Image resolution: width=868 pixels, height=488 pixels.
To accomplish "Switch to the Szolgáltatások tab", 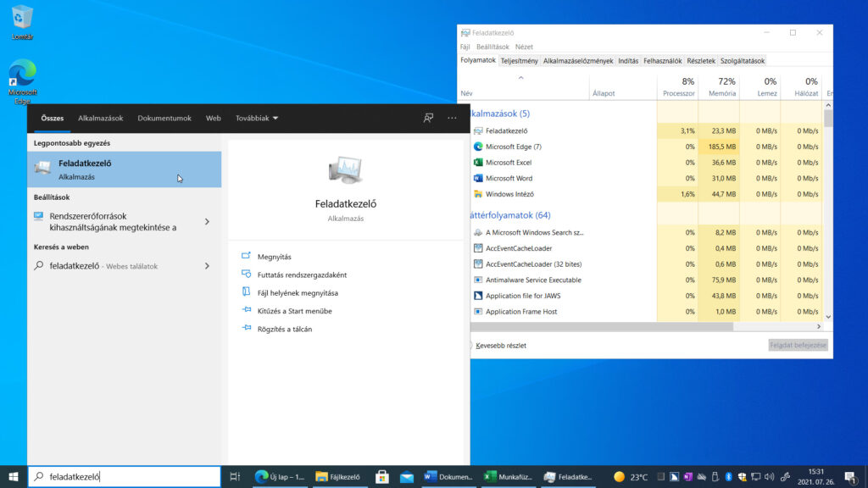I will click(743, 61).
